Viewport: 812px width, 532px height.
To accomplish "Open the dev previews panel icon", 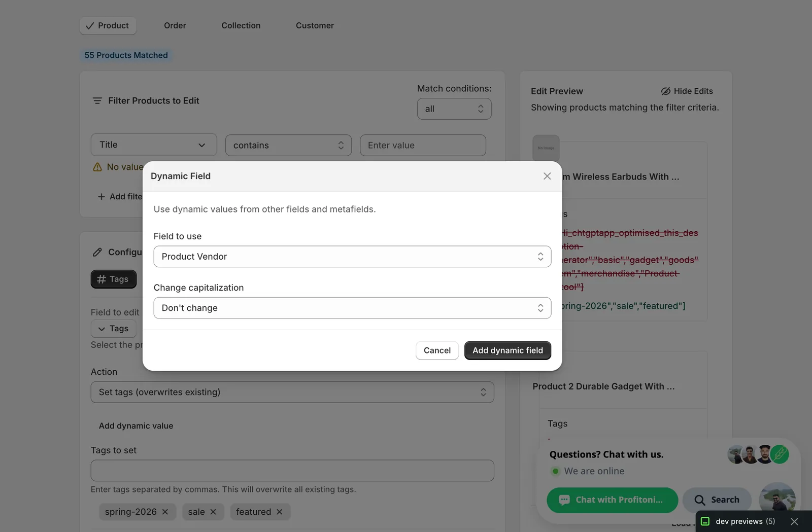I will (x=705, y=521).
